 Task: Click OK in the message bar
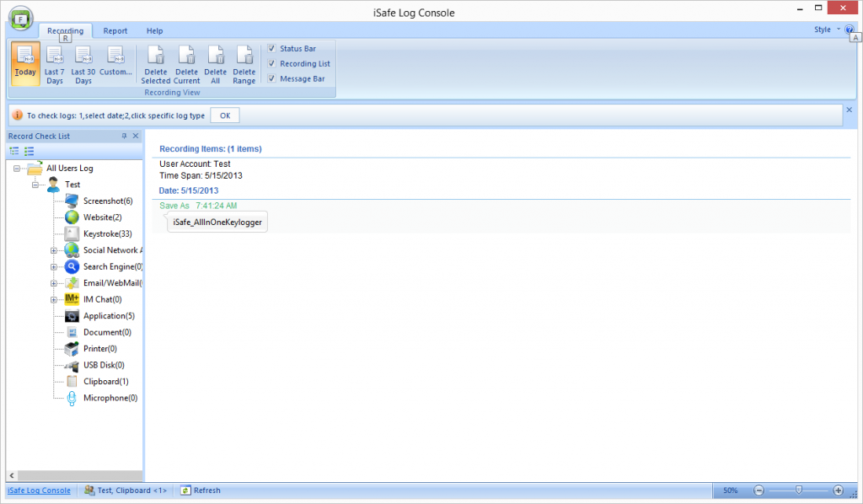point(224,115)
